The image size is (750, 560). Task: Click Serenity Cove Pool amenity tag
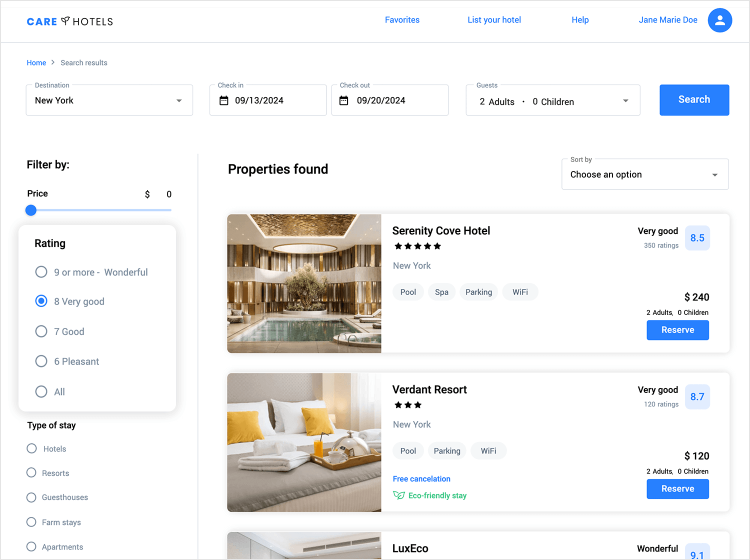(408, 292)
